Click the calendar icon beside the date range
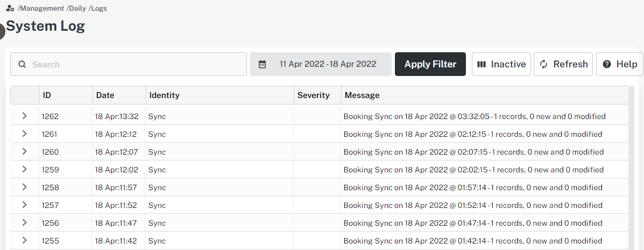The width and height of the screenshot is (644, 250). [263, 64]
